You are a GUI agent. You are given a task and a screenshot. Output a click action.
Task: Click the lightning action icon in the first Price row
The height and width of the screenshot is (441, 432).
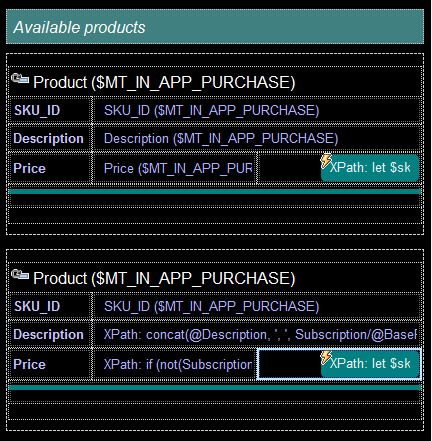pyautogui.click(x=326, y=161)
